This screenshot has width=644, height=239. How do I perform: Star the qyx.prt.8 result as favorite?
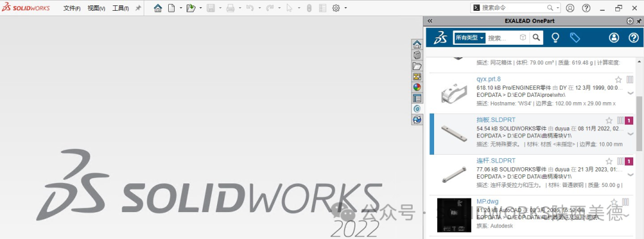[618, 79]
